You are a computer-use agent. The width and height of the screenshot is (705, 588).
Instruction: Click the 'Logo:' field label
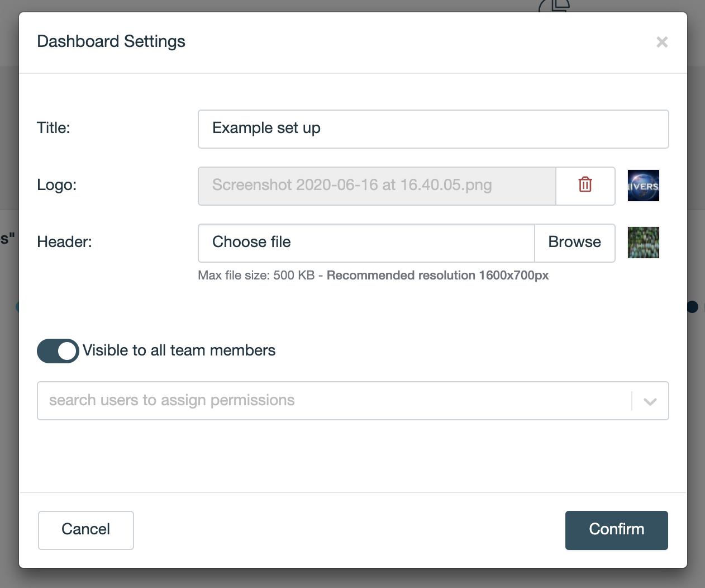[x=56, y=185]
